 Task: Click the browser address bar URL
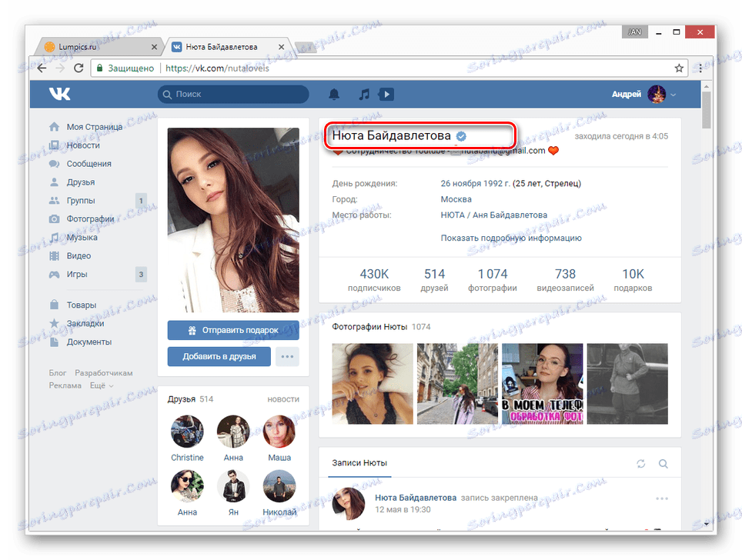coord(217,68)
